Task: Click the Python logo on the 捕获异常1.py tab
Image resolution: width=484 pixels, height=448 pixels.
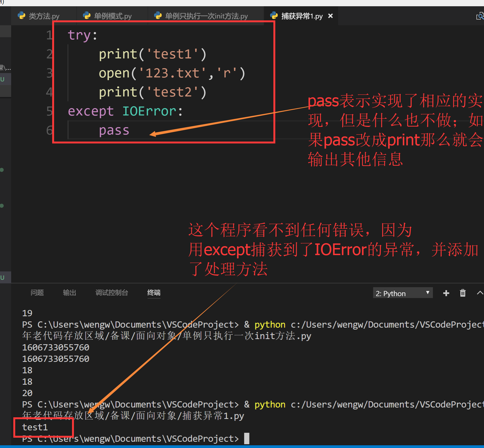Action: click(274, 16)
